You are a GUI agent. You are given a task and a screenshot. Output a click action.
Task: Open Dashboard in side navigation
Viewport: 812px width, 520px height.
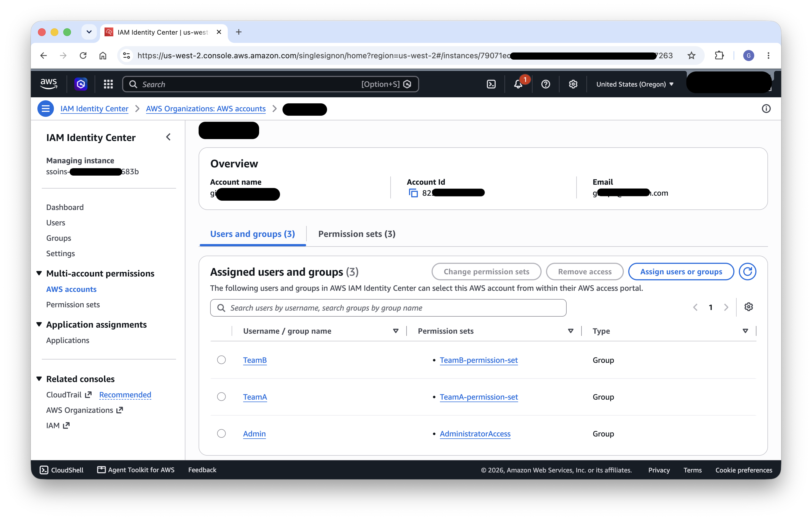pos(65,207)
